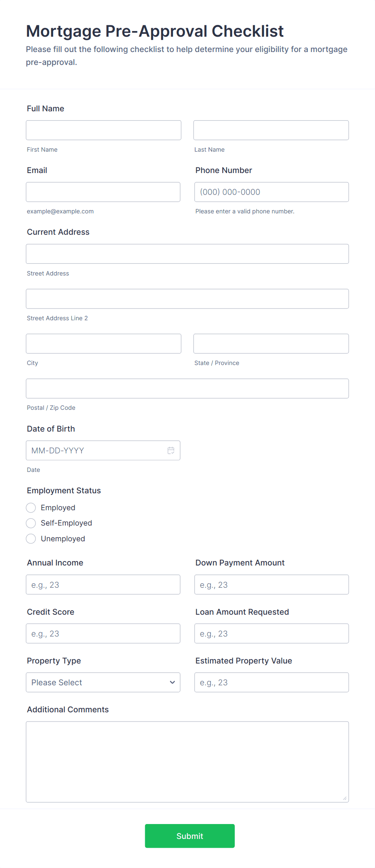Click the Postal / Zip Code field
The height and width of the screenshot is (868, 375).
[x=187, y=388]
